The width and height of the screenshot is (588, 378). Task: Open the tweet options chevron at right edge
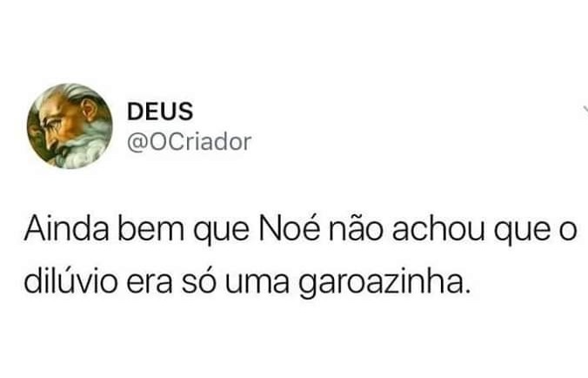click(x=585, y=109)
